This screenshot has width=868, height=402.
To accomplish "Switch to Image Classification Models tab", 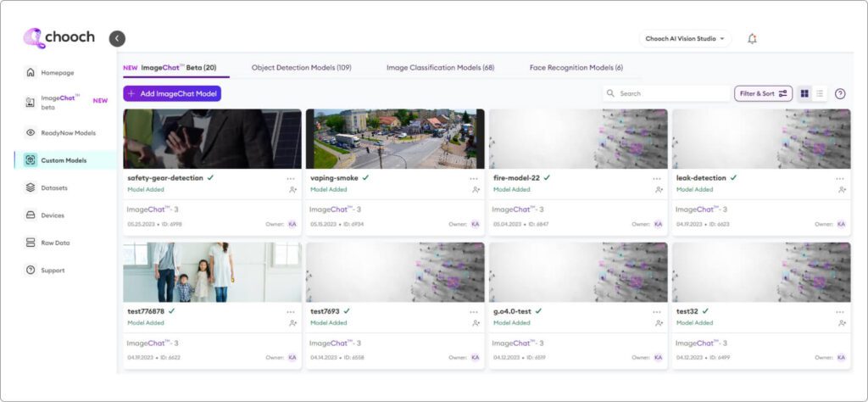I will click(440, 68).
